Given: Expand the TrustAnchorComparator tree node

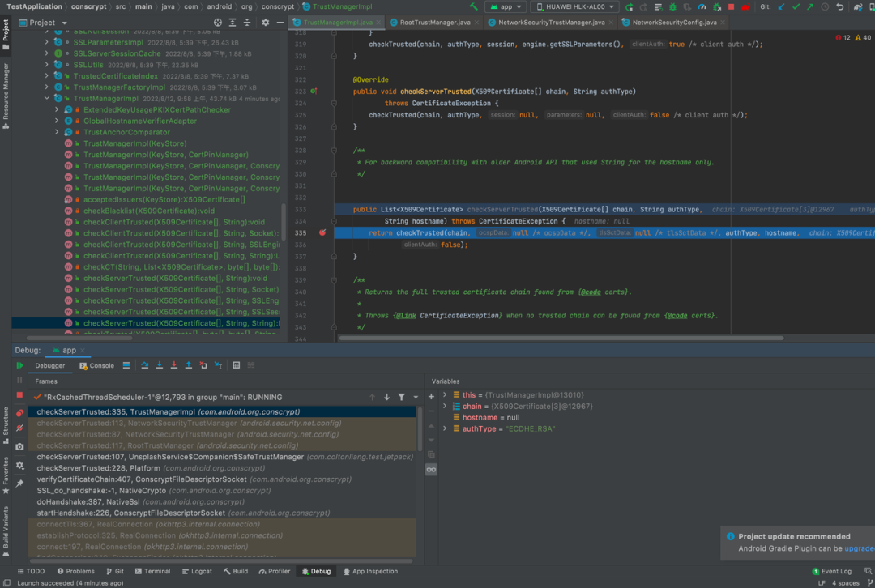Looking at the screenshot, I should click(x=57, y=132).
